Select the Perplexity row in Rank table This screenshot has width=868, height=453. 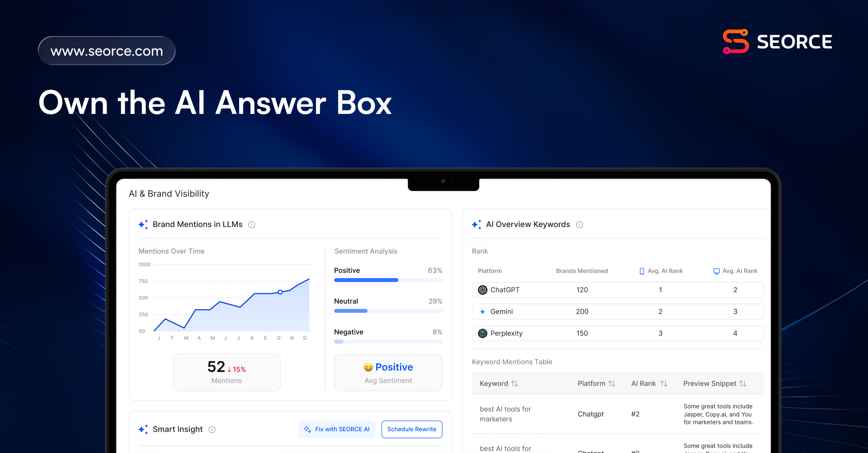click(617, 333)
